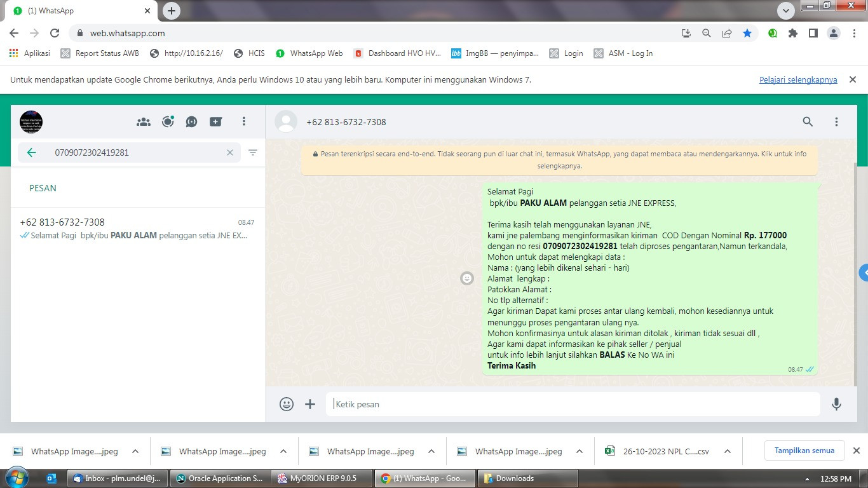Click the +62 813-6732-7308 chat header name
868x488 pixels.
pos(346,122)
